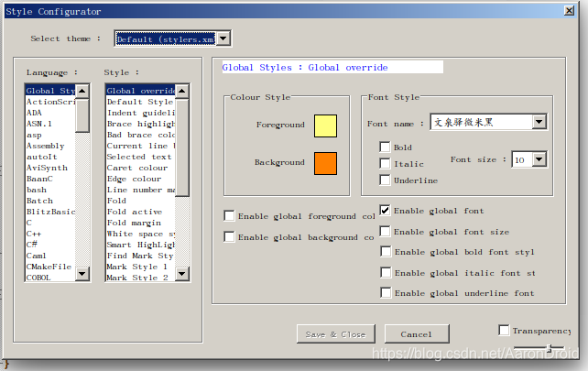Viewport: 588px width, 371px height.
Task: Click the yellow Foreground colour swatch
Action: tap(325, 125)
